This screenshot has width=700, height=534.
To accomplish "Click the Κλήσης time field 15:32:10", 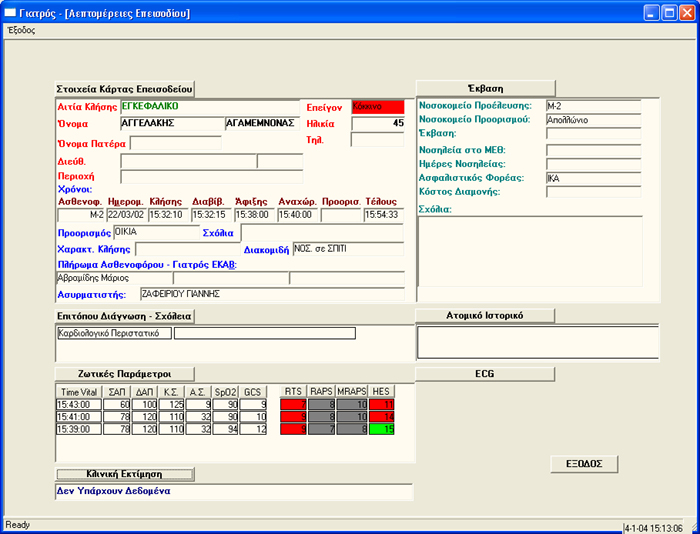I will click(168, 215).
